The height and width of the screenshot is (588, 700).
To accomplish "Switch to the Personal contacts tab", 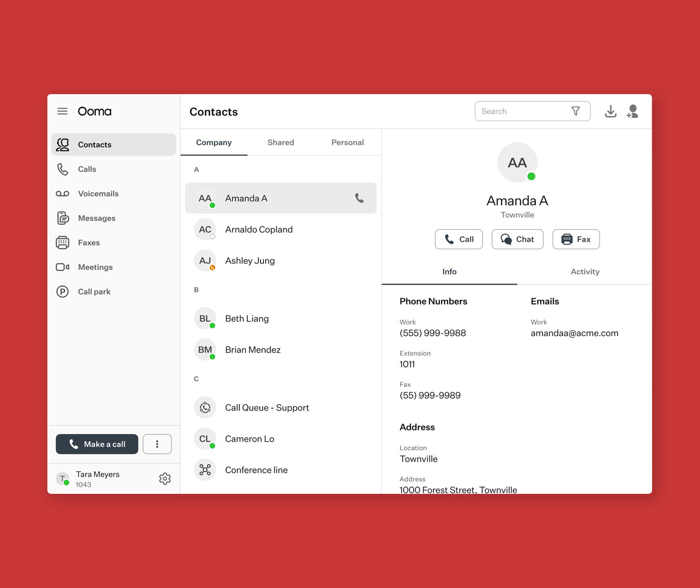I will (x=347, y=143).
